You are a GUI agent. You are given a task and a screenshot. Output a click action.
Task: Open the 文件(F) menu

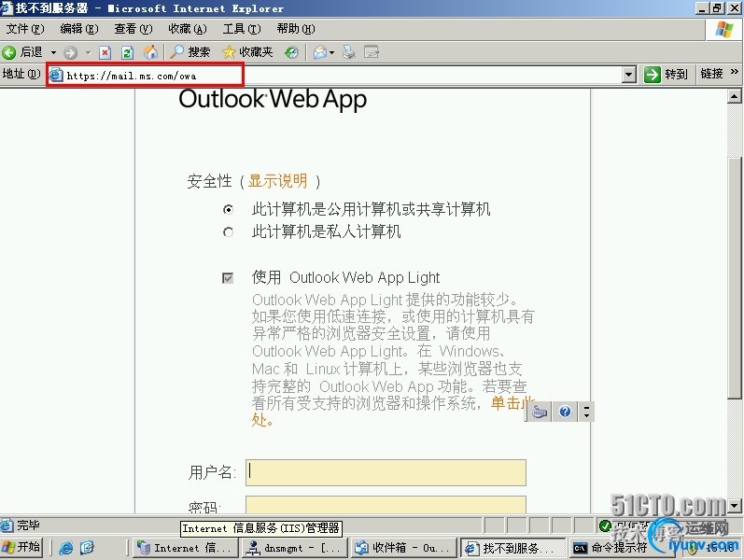click(x=24, y=29)
